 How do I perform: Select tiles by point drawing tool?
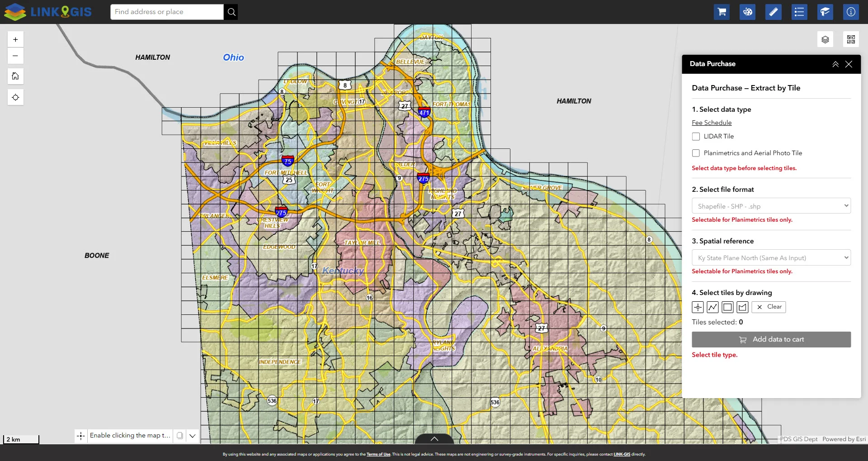698,307
